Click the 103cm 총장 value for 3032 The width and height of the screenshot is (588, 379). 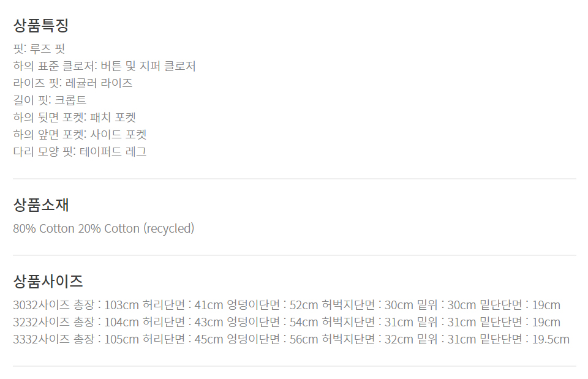[x=122, y=305]
